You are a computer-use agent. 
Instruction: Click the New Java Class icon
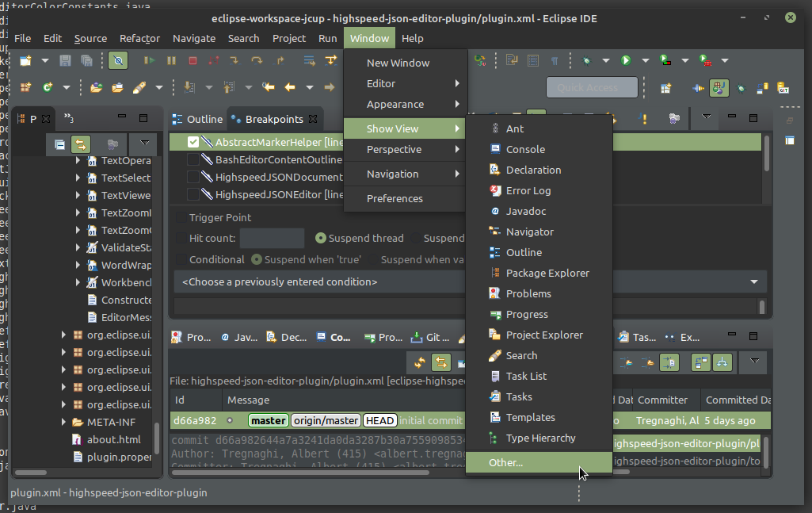(x=48, y=87)
